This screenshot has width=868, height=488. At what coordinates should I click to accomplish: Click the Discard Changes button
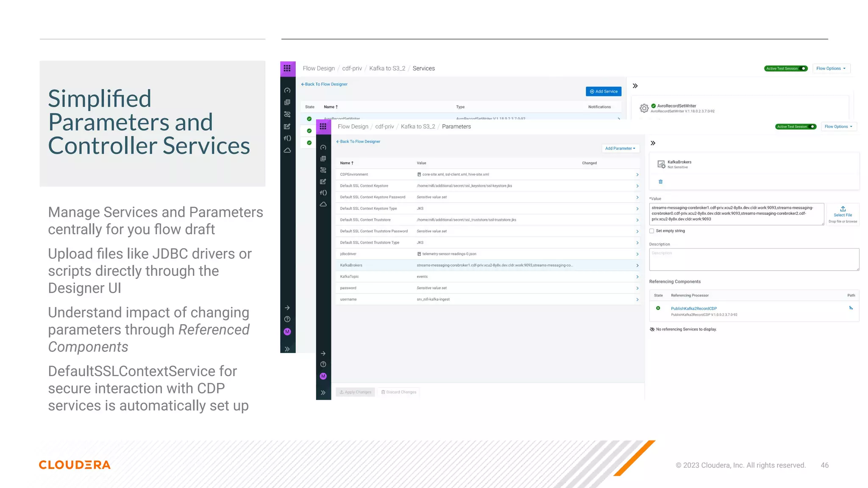tap(399, 392)
